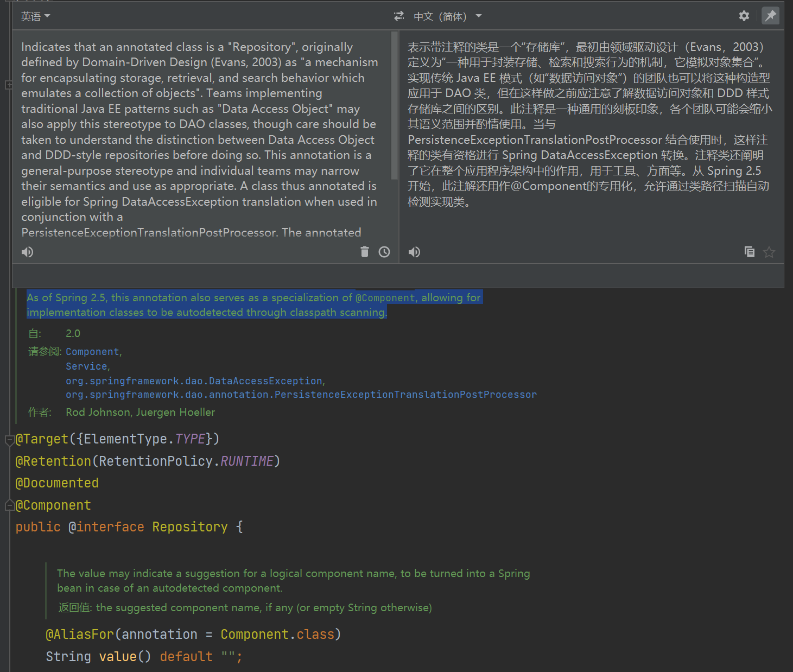The image size is (793, 672).
Task: Click the value() method name
Action: (117, 657)
